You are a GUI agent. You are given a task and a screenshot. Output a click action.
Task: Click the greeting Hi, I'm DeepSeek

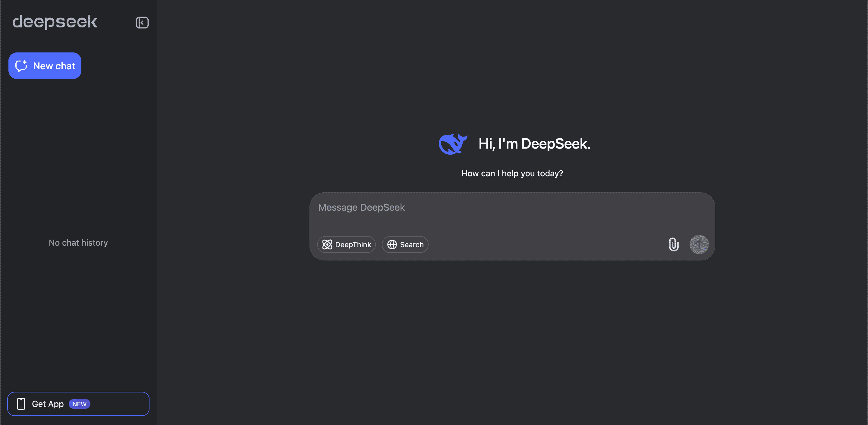(534, 144)
